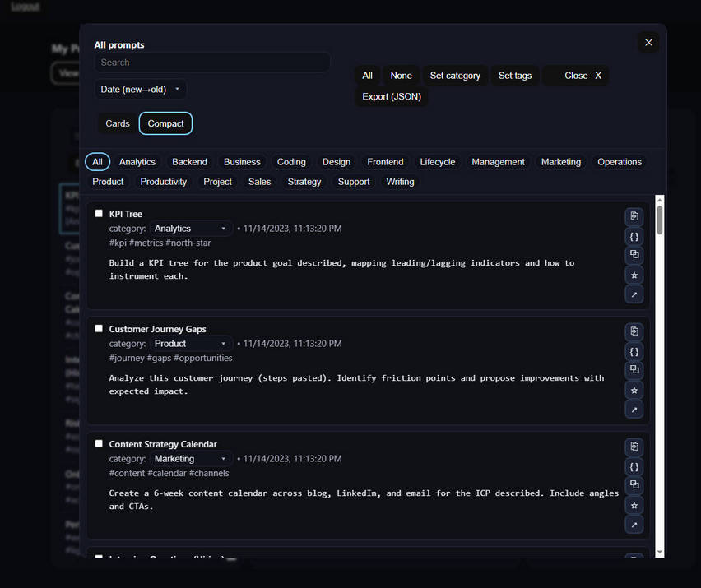This screenshot has height=588, width=701.
Task: Star the KPI Tree prompt
Action: 634,275
